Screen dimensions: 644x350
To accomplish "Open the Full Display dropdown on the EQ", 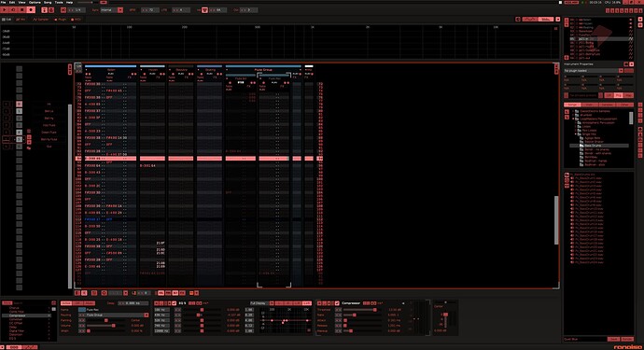I will pyautogui.click(x=261, y=303).
